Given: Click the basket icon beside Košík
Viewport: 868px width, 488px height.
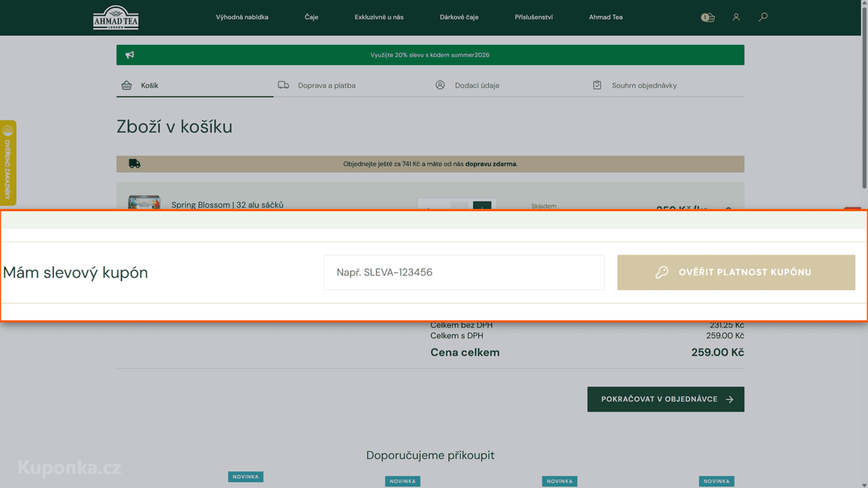Looking at the screenshot, I should [x=127, y=85].
